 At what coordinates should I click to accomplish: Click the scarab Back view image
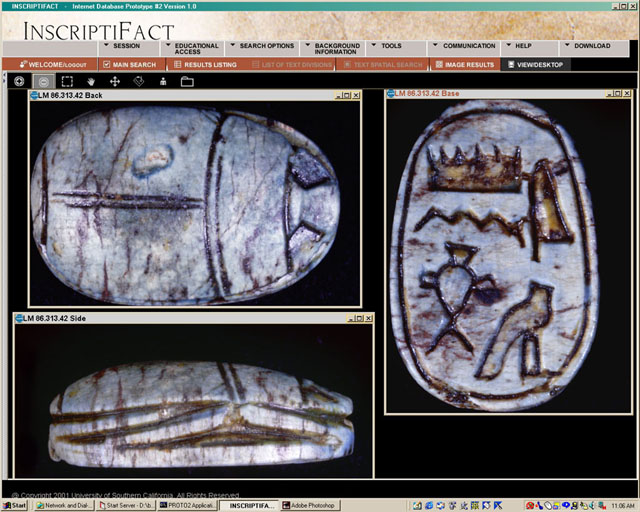pyautogui.click(x=195, y=203)
